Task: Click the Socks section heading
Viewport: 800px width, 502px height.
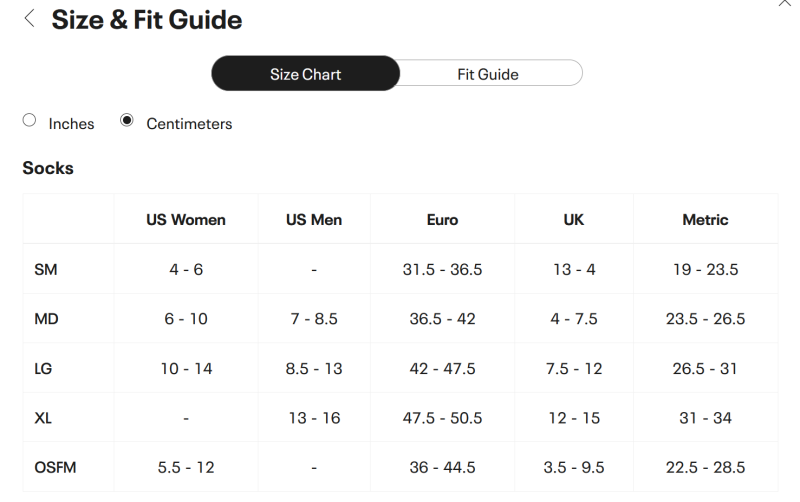Action: point(48,168)
